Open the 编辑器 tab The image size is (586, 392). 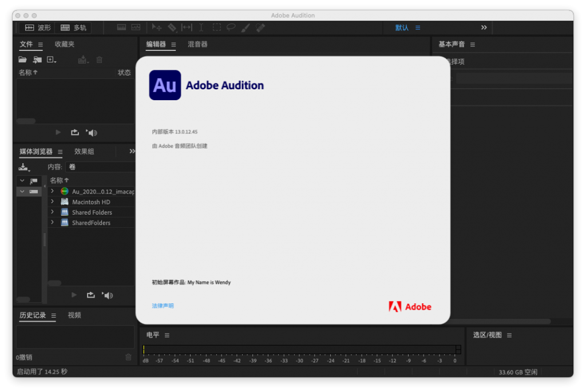156,44
